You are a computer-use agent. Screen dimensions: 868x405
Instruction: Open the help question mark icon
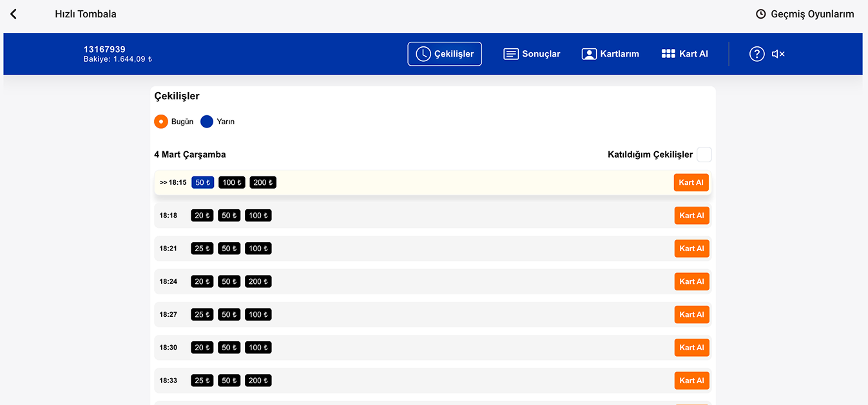757,54
